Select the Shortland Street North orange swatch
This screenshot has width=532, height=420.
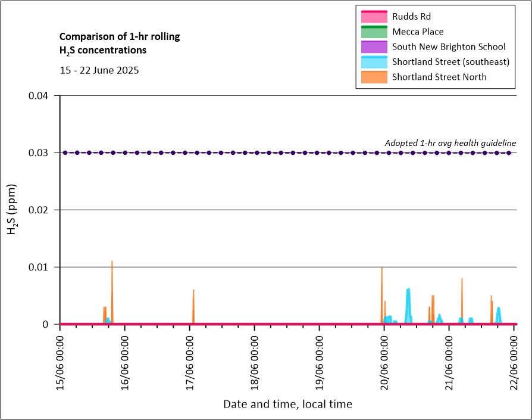pos(373,77)
